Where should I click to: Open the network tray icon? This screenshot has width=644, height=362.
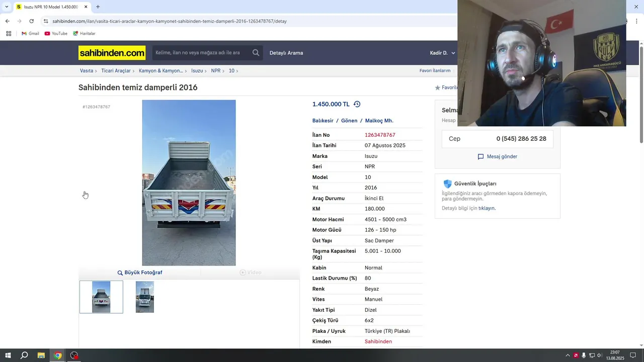tap(592, 355)
